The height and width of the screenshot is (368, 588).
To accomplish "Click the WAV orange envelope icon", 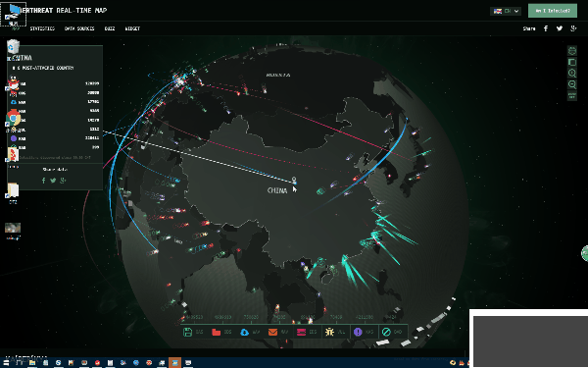I will point(272,332).
